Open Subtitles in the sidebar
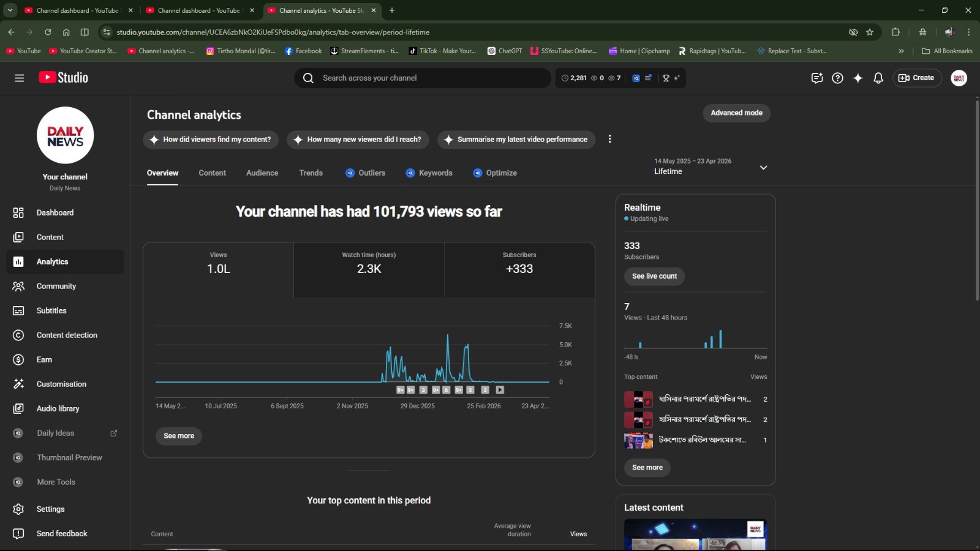This screenshot has width=980, height=551. 65,310
